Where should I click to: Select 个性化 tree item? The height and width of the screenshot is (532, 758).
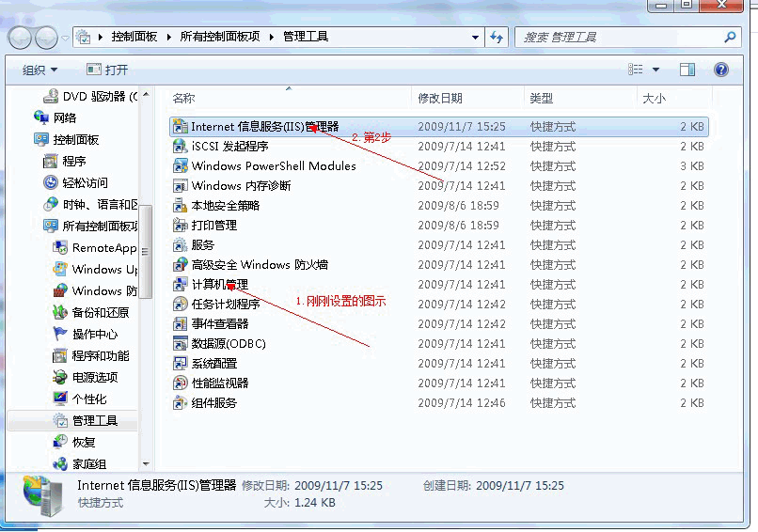(x=80, y=399)
